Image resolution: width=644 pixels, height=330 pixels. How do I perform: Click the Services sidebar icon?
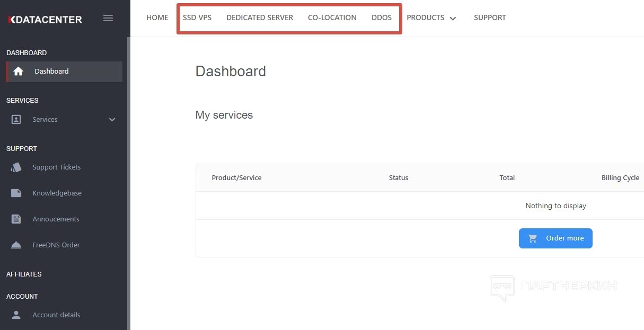coord(16,120)
